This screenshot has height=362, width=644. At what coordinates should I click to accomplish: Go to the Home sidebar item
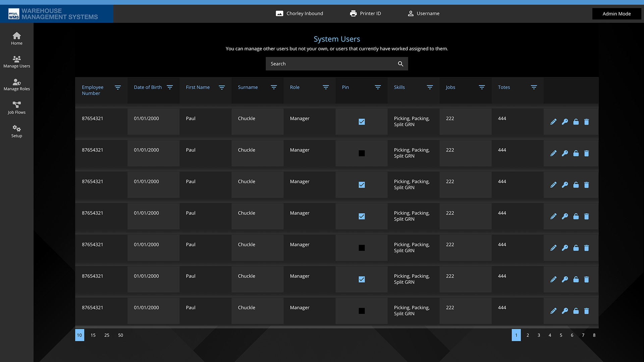click(x=16, y=38)
